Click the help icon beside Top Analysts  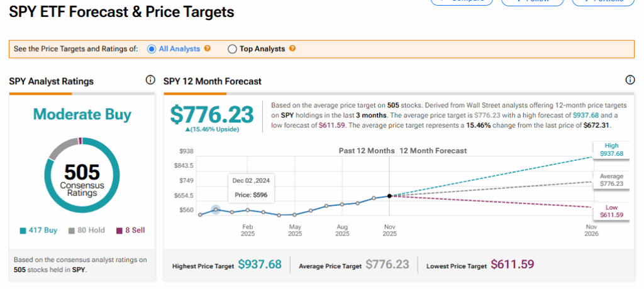click(292, 49)
